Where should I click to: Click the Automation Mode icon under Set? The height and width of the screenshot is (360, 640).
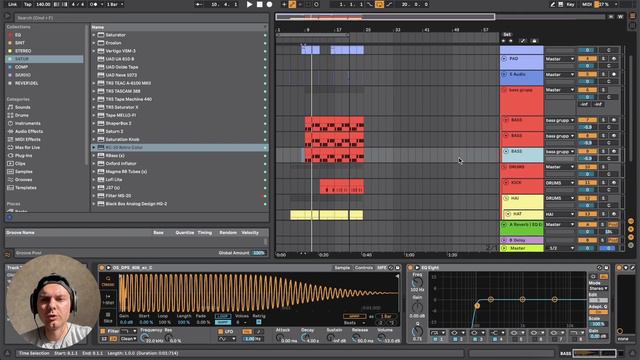(522, 41)
